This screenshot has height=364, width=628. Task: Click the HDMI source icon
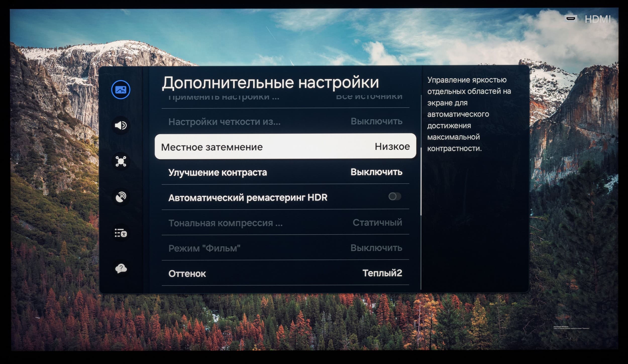point(570,19)
